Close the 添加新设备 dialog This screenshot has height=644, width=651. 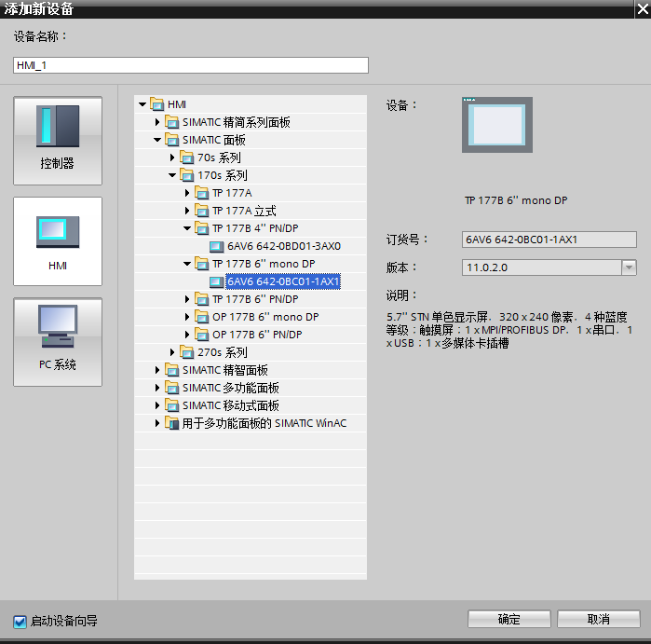643,9
